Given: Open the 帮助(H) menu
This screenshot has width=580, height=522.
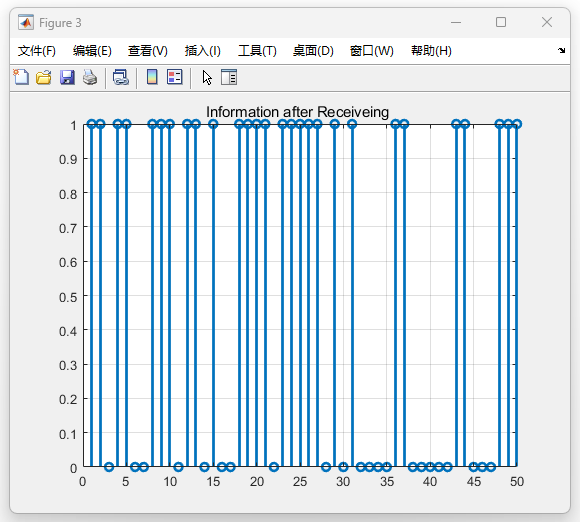Looking at the screenshot, I should [431, 51].
